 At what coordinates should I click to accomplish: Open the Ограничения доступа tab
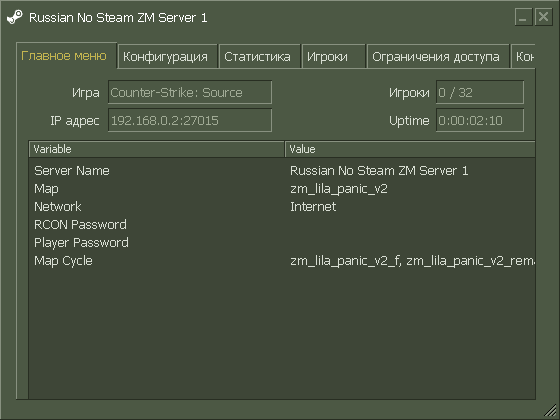(x=438, y=56)
